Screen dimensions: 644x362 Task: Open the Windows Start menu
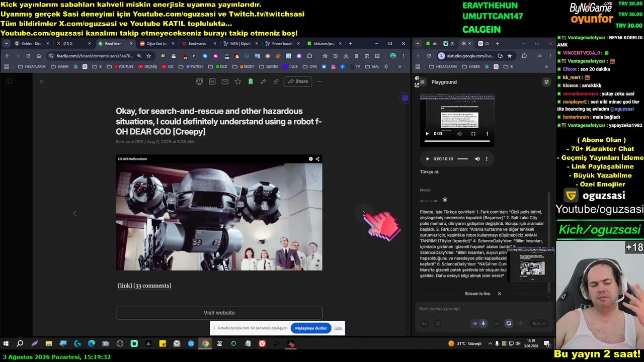click(x=6, y=344)
